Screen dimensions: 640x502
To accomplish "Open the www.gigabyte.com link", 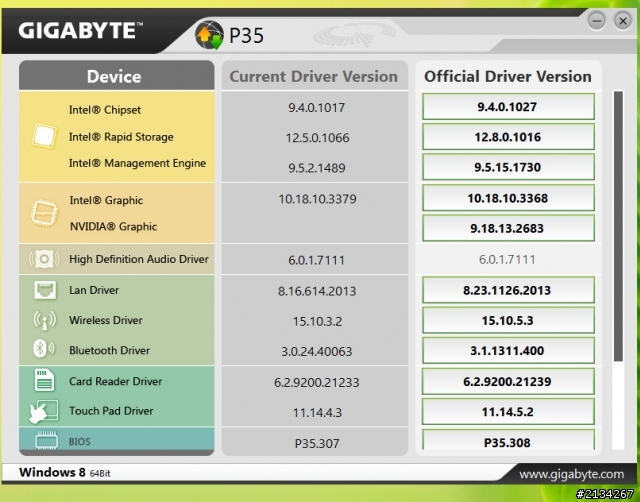I will coord(571,474).
